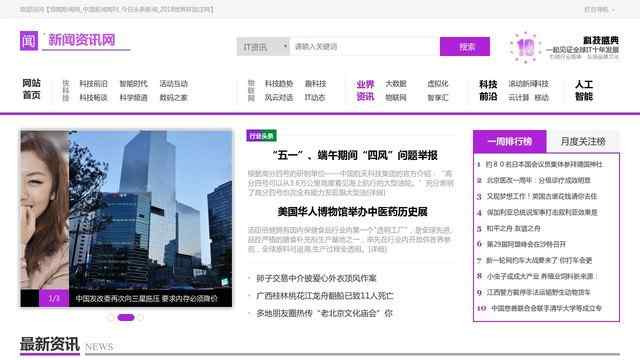Open the 风云对话 nav link
This screenshot has height=360, width=640.
(279, 98)
